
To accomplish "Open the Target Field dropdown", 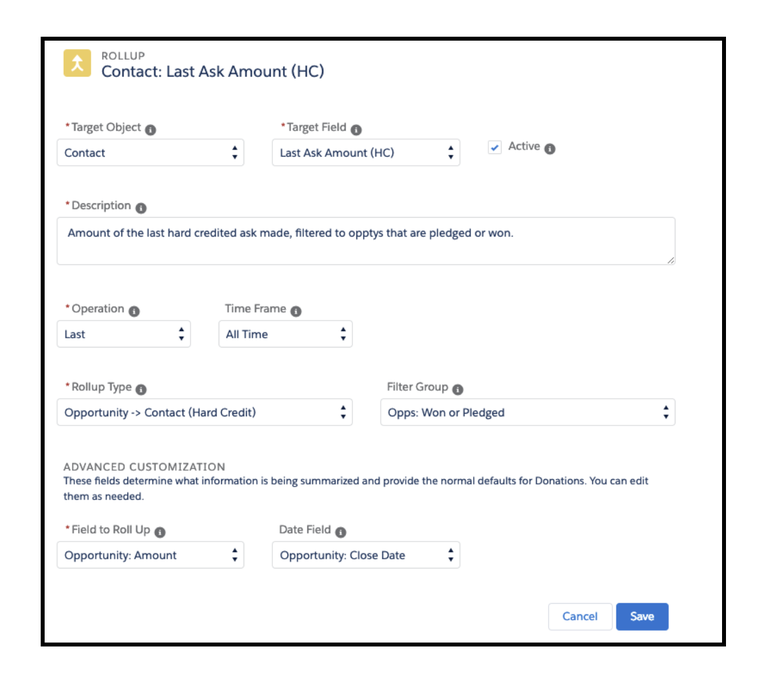I will 366,153.
